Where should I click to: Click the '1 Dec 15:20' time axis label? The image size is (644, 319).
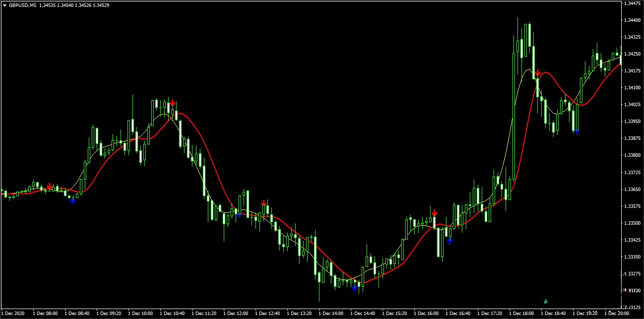(394, 314)
